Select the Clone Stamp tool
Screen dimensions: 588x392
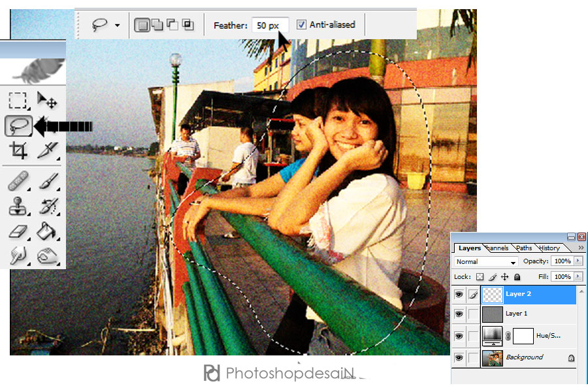[18, 206]
